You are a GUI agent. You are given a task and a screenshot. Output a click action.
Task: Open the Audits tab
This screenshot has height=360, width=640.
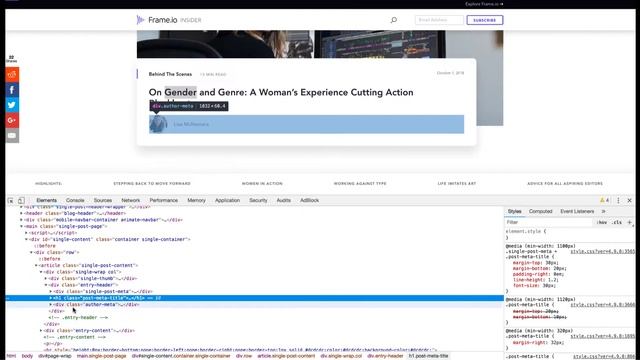point(284,200)
